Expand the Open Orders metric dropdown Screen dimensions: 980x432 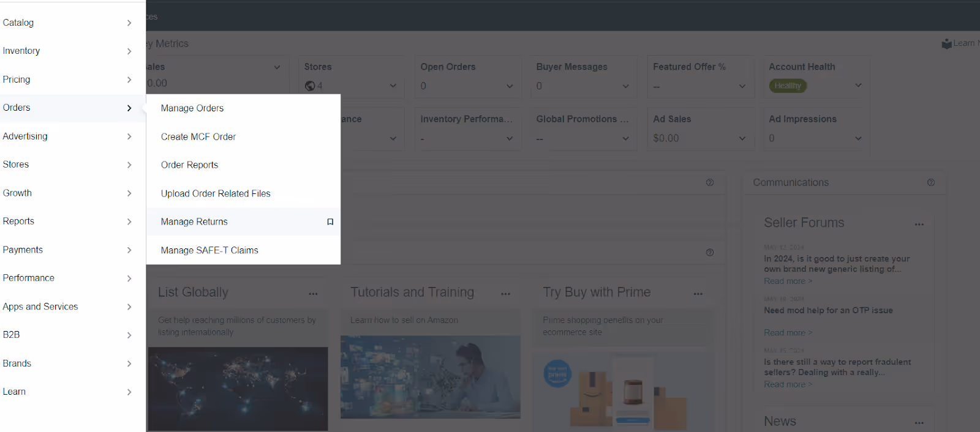coord(510,86)
